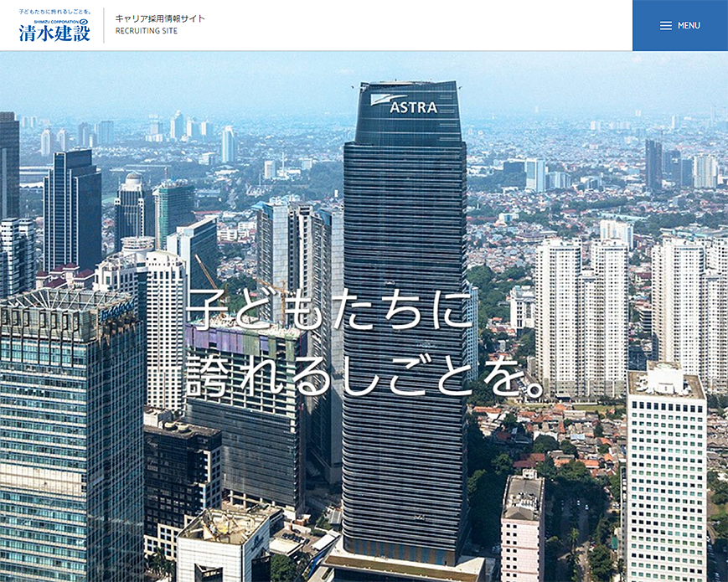Click tagline 子どもたちに誇れるしごとを。 above logo
Viewport: 728px width, 582px height.
(54, 11)
